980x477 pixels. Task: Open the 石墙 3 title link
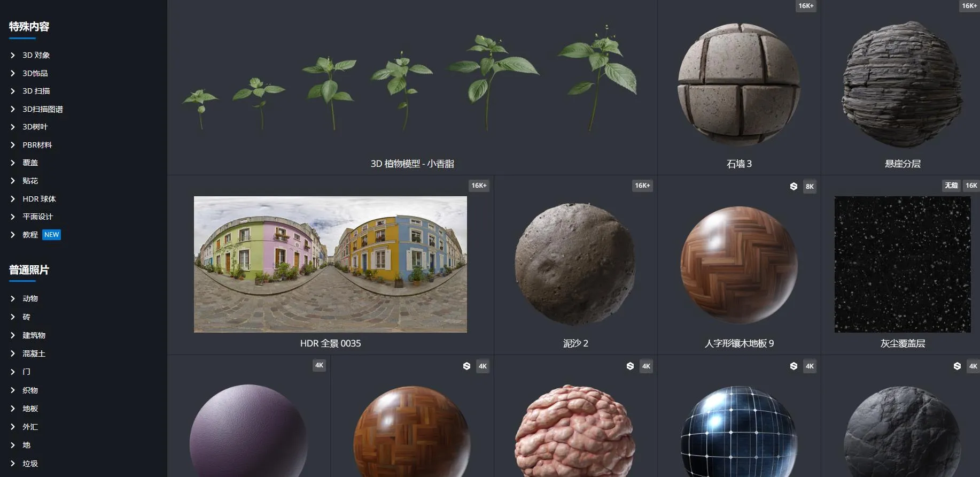click(739, 164)
